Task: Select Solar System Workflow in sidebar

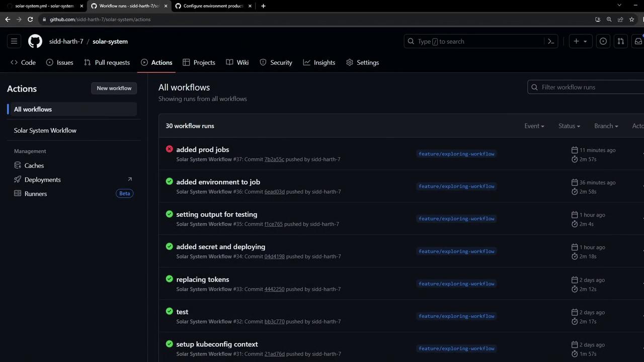Action: click(x=45, y=130)
